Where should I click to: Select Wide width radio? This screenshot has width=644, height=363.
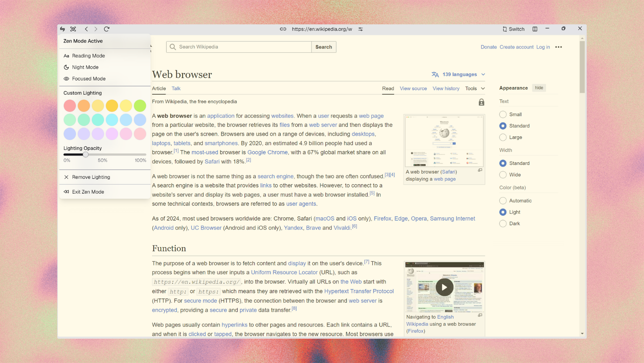click(x=503, y=174)
